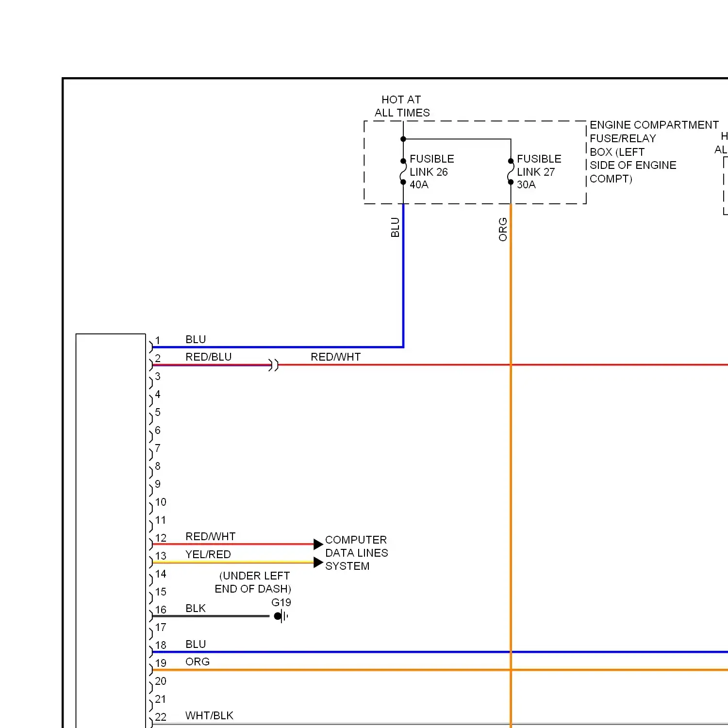
Task: Click the fusible link 26 fuse symbol
Action: click(403, 172)
